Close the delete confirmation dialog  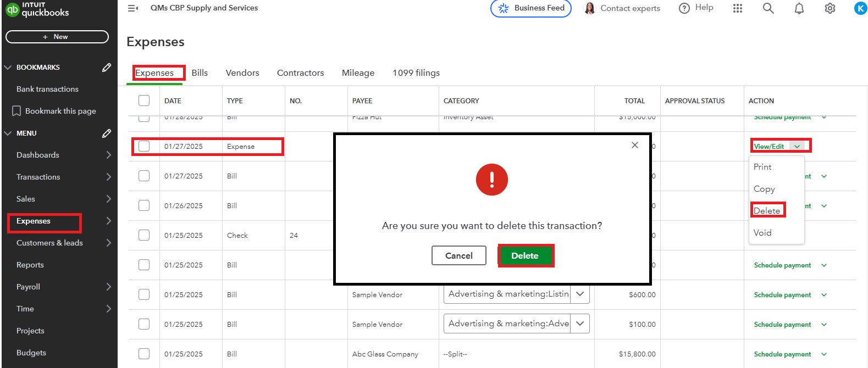pos(634,145)
